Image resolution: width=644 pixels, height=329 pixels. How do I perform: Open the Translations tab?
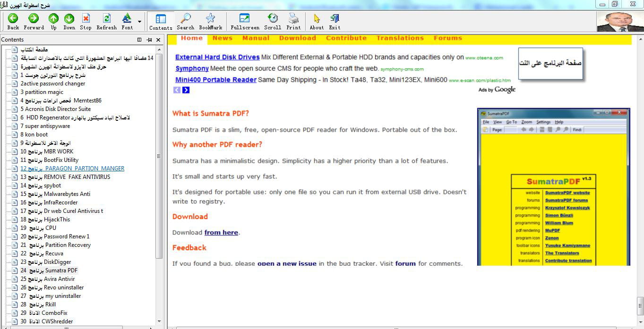(400, 38)
